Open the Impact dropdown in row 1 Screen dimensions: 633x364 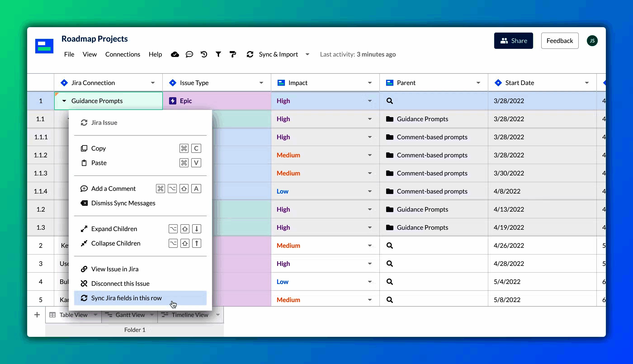370,101
